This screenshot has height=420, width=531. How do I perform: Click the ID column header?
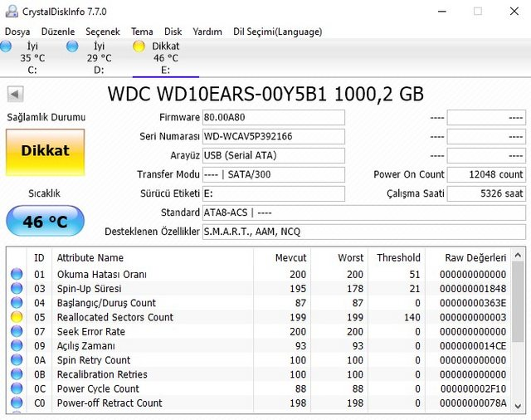click(x=39, y=258)
